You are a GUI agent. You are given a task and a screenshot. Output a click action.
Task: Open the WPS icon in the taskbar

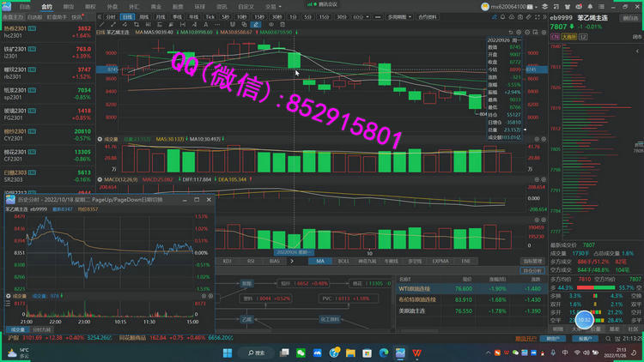pyautogui.click(x=417, y=353)
